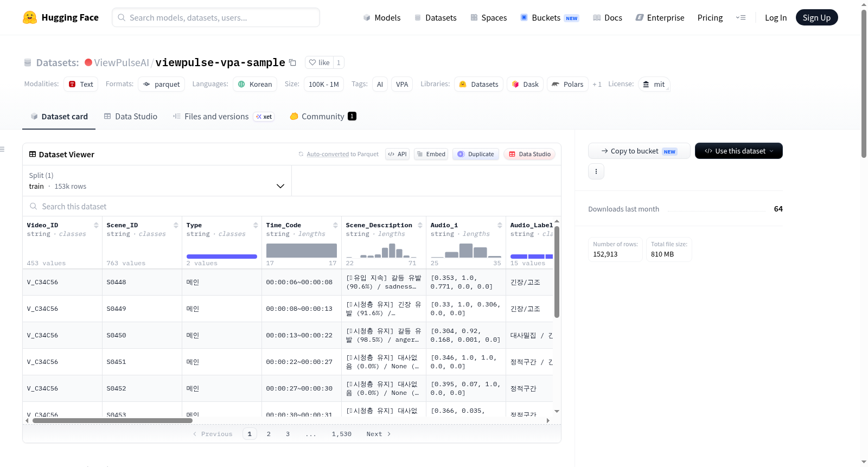
Task: Sort by the Scene_ID column icon
Action: tap(176, 225)
